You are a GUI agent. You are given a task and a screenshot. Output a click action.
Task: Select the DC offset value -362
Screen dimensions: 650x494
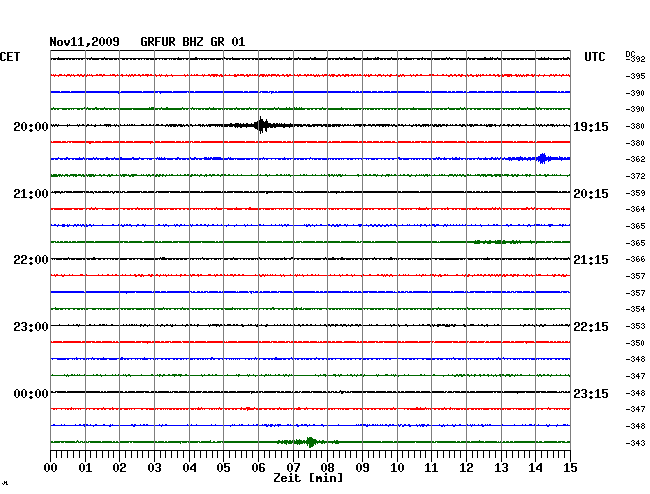tap(635, 159)
